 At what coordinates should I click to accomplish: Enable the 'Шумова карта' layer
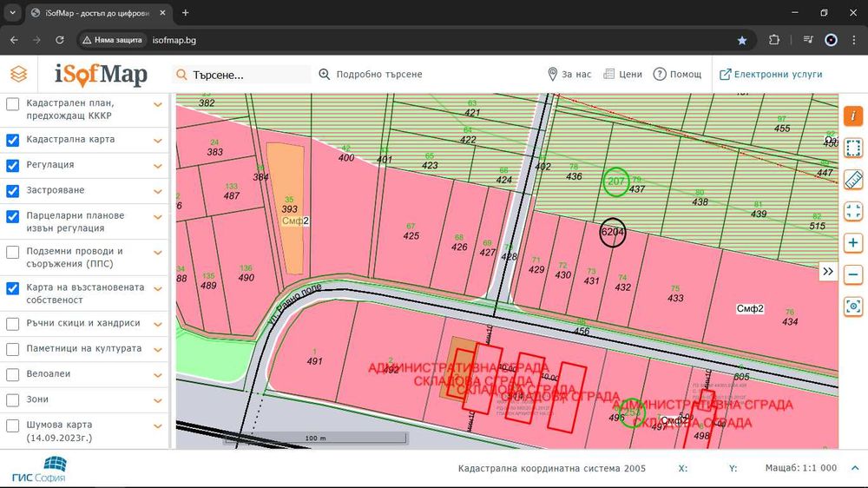[x=12, y=426]
